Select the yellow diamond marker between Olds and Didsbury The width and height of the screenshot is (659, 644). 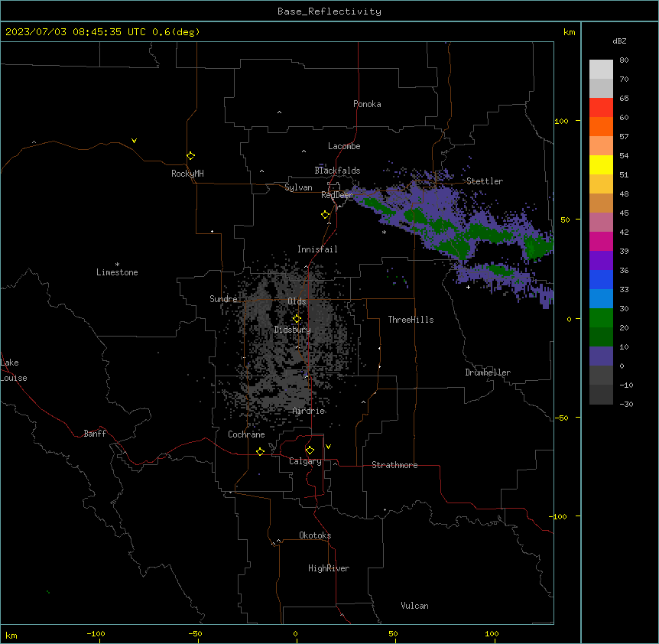pos(297,319)
